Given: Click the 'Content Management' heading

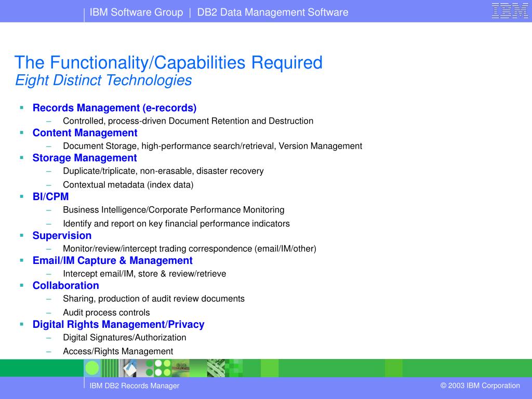Looking at the screenshot, I should [x=85, y=133].
